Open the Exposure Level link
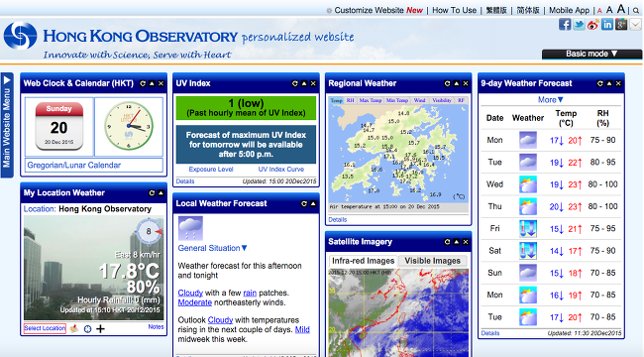 211,169
